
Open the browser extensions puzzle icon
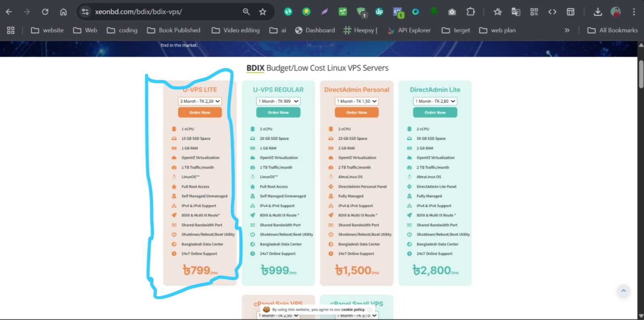click(470, 12)
